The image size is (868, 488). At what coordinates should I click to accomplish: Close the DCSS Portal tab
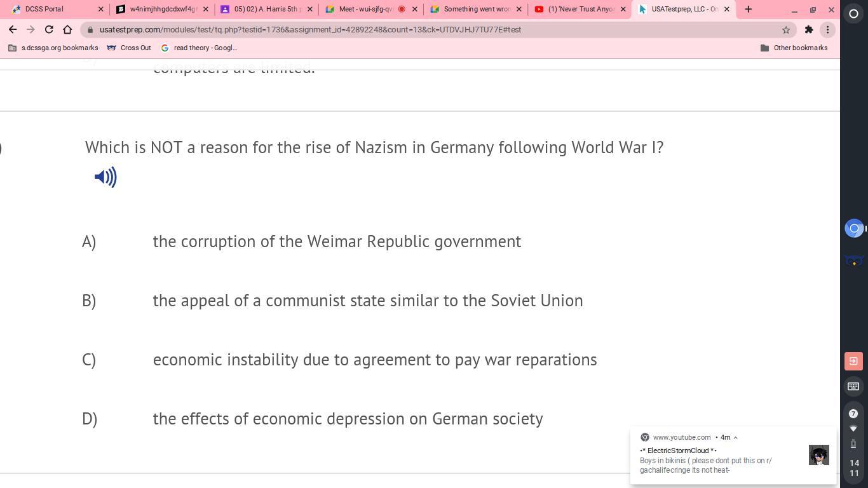click(x=100, y=9)
